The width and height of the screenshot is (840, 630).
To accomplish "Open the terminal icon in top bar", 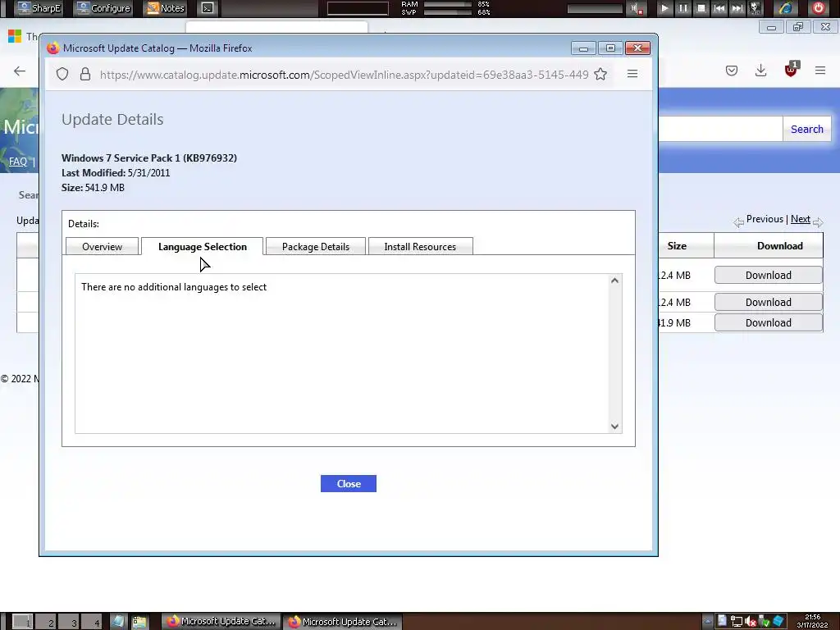I will (208, 8).
